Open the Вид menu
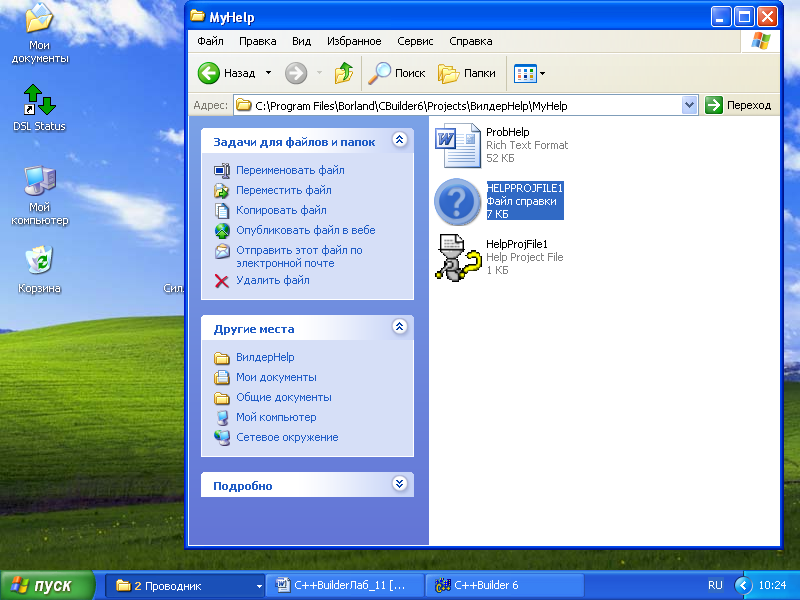 click(302, 41)
